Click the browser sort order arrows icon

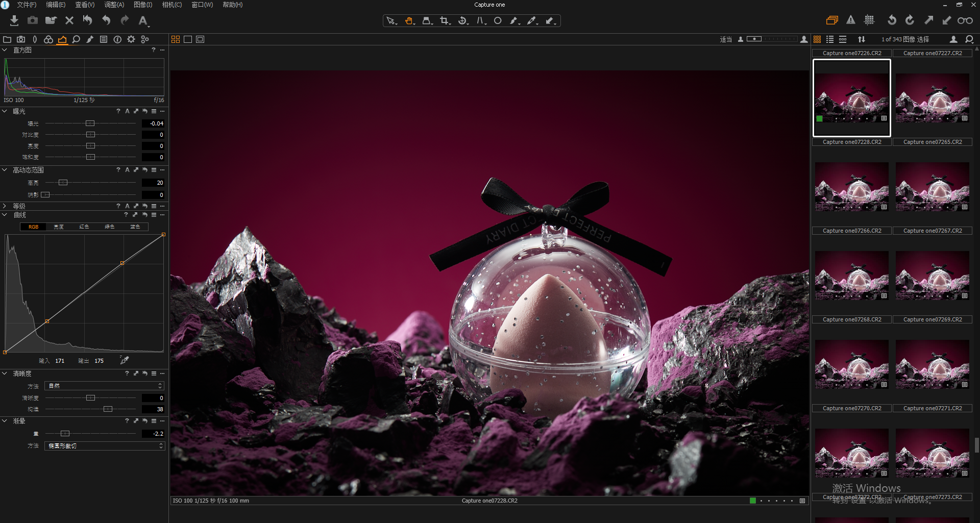862,39
